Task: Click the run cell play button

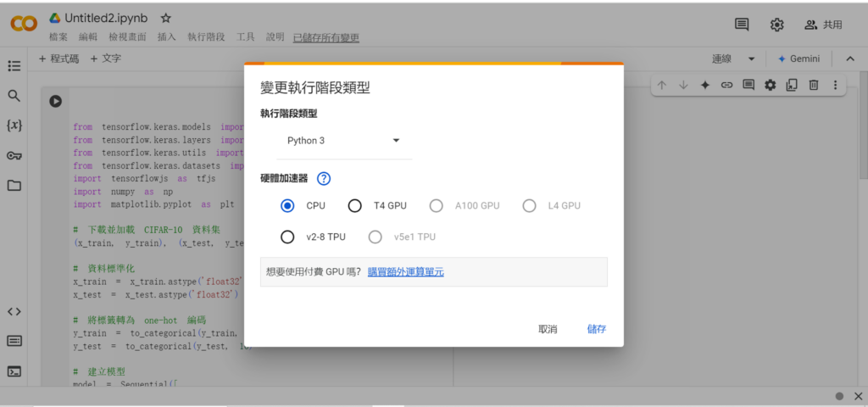Action: (55, 101)
